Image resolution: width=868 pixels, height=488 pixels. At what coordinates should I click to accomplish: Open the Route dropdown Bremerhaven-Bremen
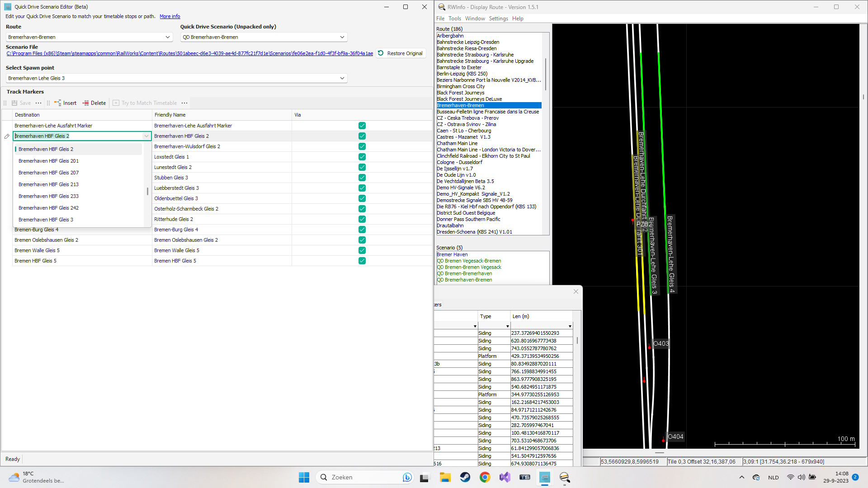[x=89, y=37]
